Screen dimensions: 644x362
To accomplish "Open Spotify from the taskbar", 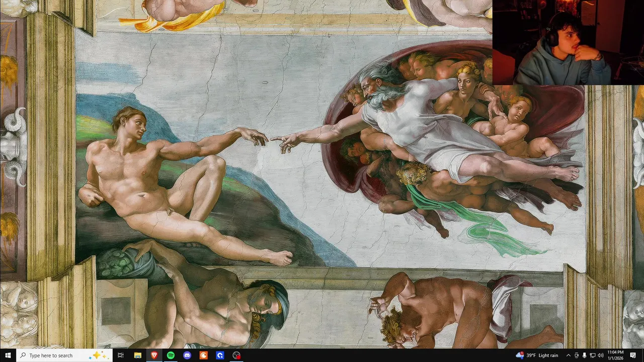I will pyautogui.click(x=171, y=355).
